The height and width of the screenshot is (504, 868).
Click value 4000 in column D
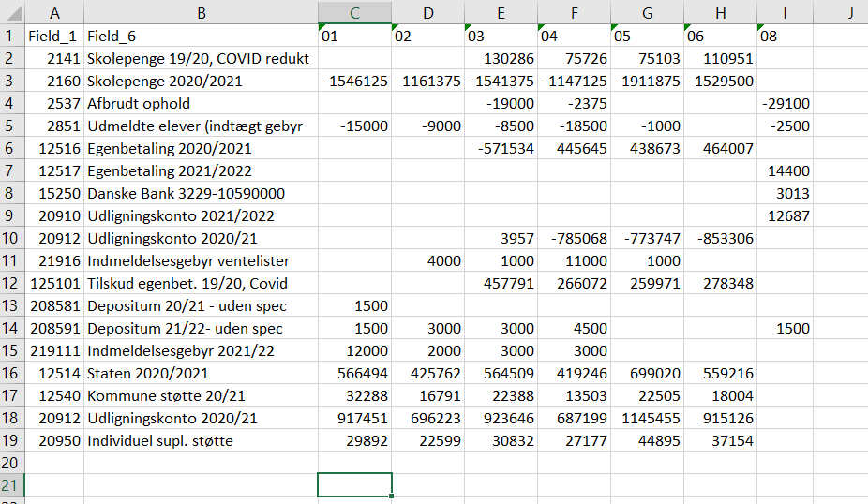tap(428, 260)
